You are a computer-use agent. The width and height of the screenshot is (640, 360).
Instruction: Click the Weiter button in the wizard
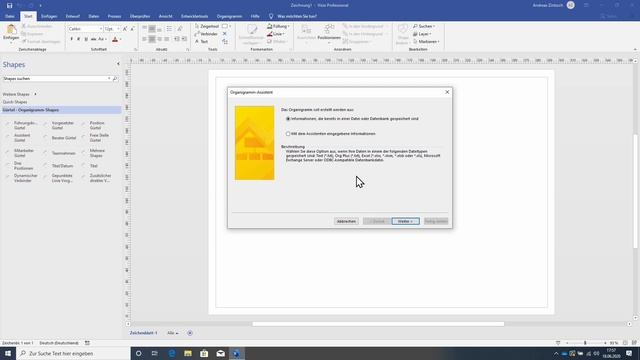click(405, 221)
